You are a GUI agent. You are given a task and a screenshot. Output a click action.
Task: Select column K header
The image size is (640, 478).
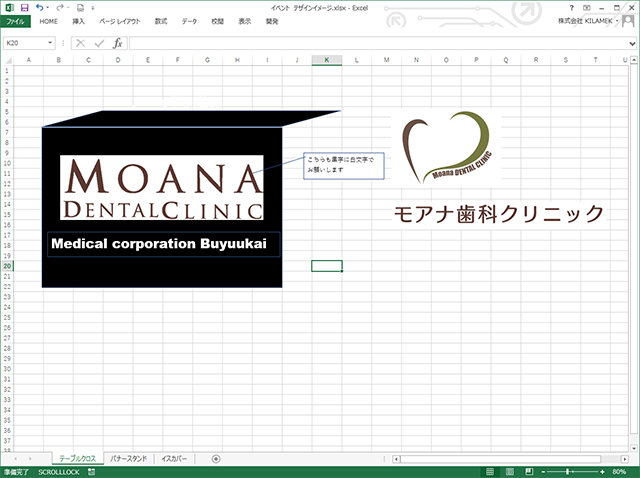pyautogui.click(x=327, y=60)
